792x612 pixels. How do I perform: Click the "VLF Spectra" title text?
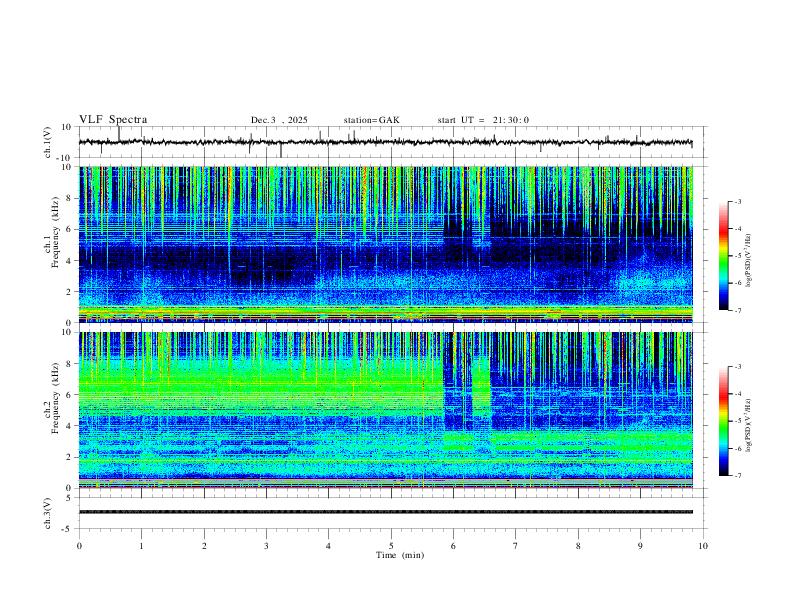(113, 120)
